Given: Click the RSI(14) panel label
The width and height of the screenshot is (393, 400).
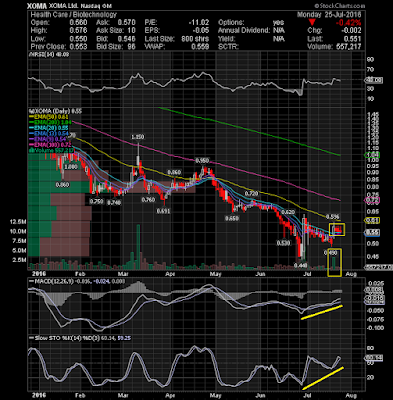Looking at the screenshot, I should [x=49, y=54].
